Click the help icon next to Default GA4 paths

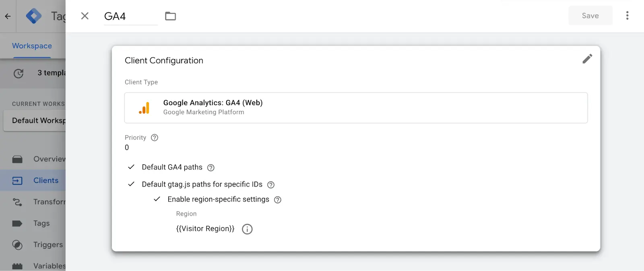211,168
